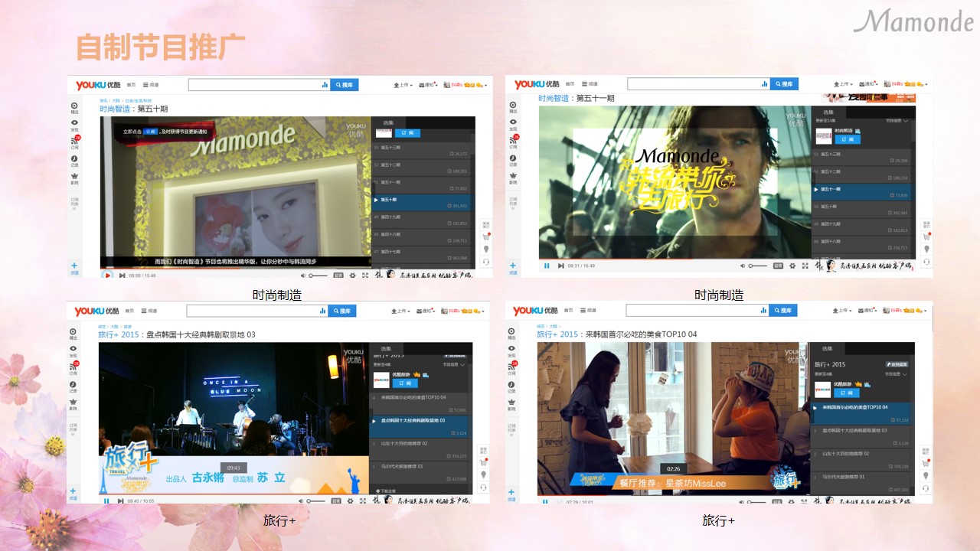Click shopping cart icon beside 美食TOP10 04 playlist

[926, 463]
